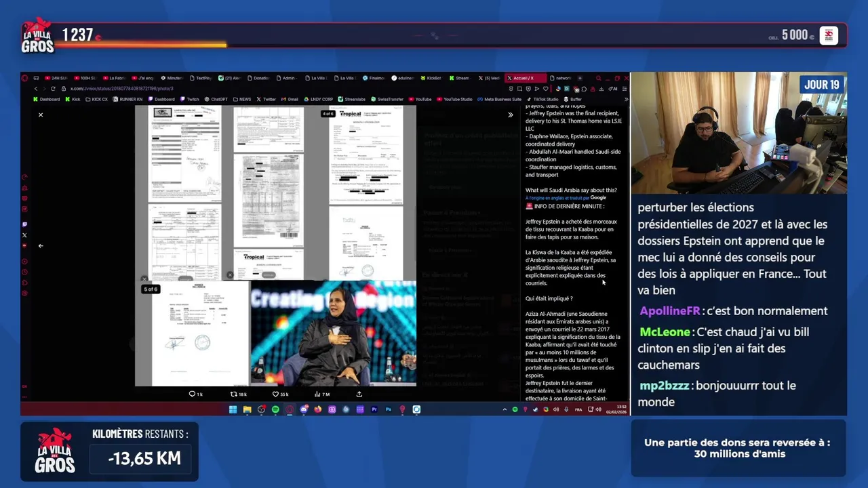The image size is (868, 488).
Task: Click the 'Google' translation attribution link
Action: tap(598, 198)
